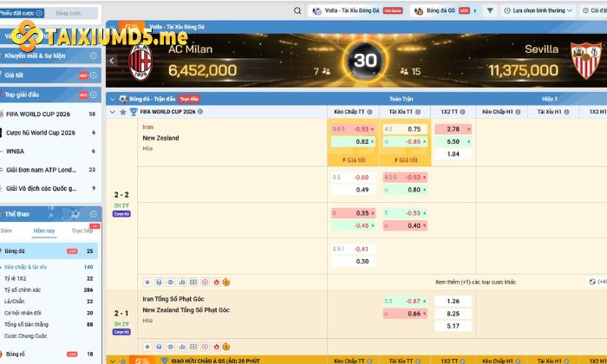This screenshot has height=364, width=607.
Task: Click Giá tốt button under Tài Xỉu column
Action: point(405,159)
